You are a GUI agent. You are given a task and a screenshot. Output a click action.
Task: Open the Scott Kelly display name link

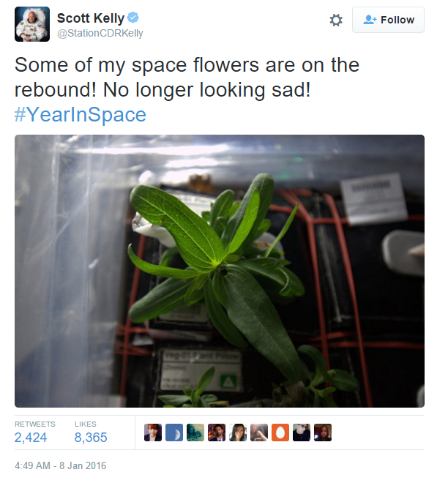[x=91, y=18]
